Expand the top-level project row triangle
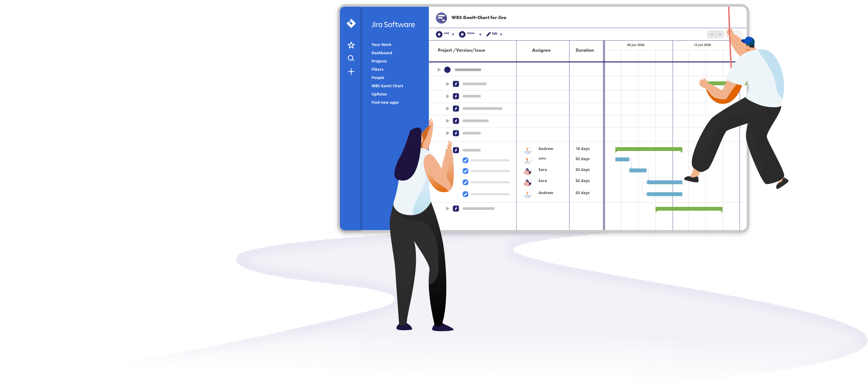Screen dimensions: 868x386 point(439,70)
